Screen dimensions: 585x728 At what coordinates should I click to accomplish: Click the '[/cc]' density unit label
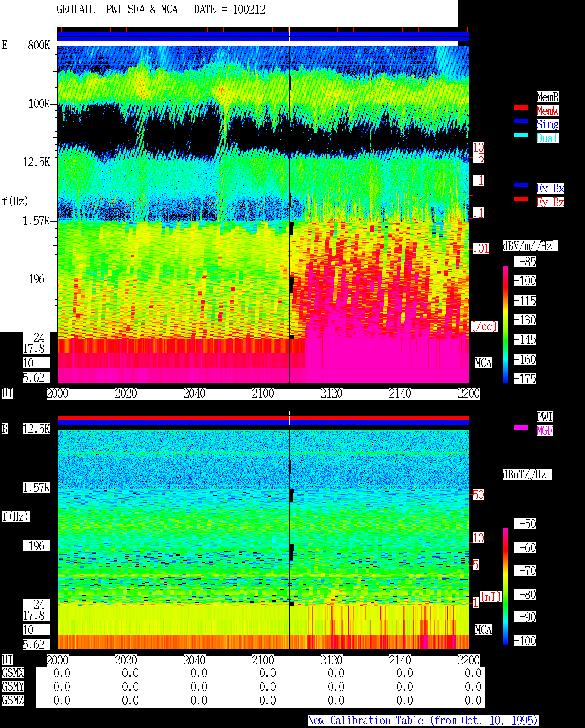coord(484,326)
